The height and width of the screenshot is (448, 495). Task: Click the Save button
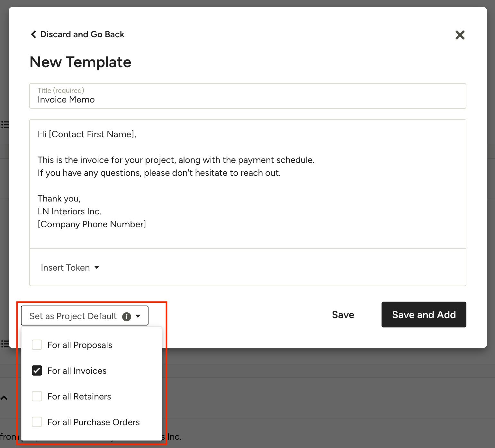(343, 315)
